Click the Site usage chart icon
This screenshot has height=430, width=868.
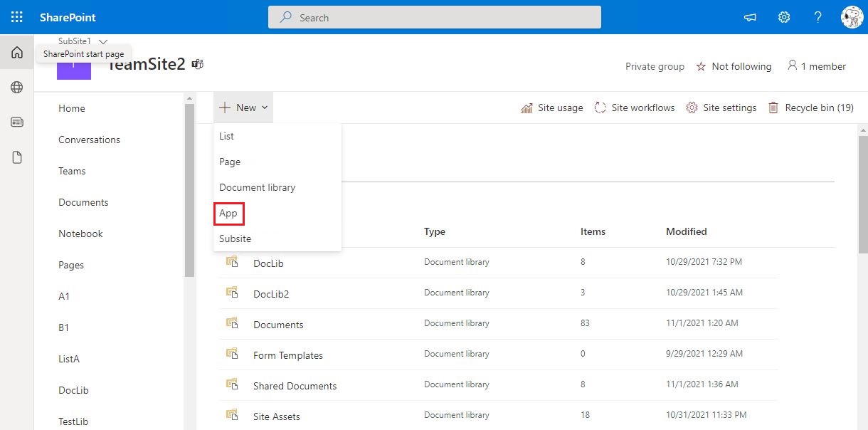click(526, 107)
